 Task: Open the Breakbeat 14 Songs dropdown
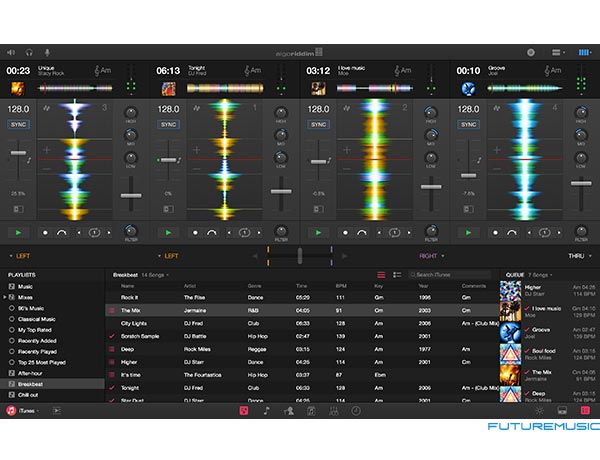(x=140, y=275)
